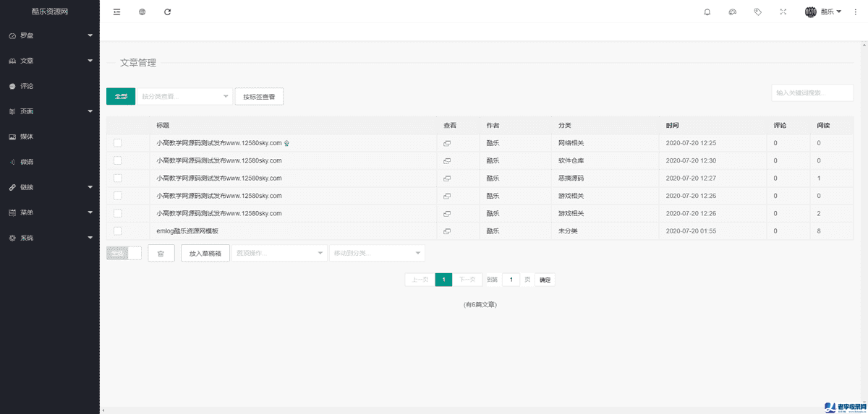The height and width of the screenshot is (414, 868).
Task: Check the box for the 网络相关 article row
Action: pos(118,143)
